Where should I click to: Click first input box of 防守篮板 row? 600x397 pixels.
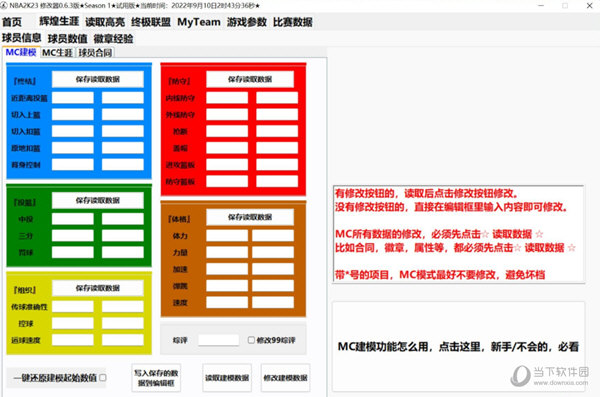tap(227, 181)
